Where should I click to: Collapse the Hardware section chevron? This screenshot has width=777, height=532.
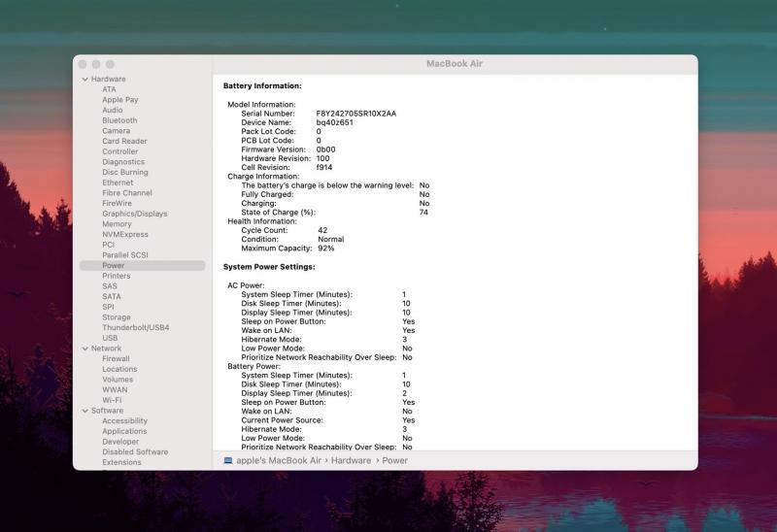coord(85,80)
